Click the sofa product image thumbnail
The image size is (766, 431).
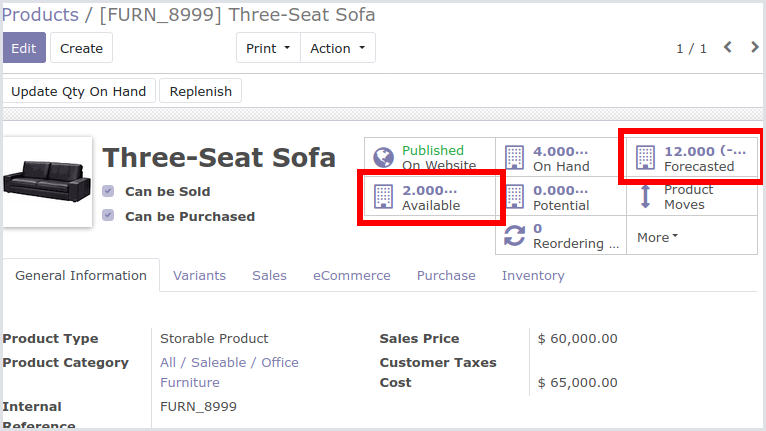point(47,181)
